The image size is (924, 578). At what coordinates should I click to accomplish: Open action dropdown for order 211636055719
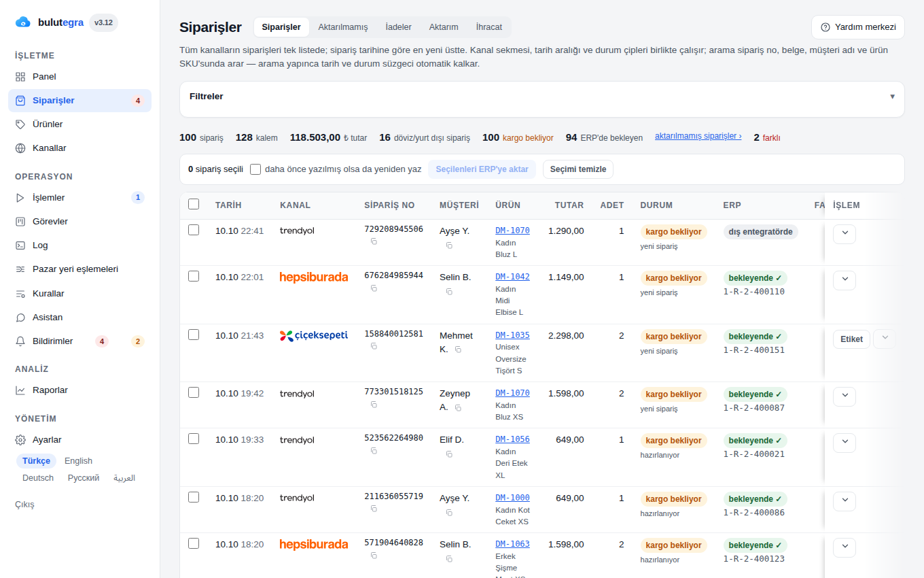(845, 501)
